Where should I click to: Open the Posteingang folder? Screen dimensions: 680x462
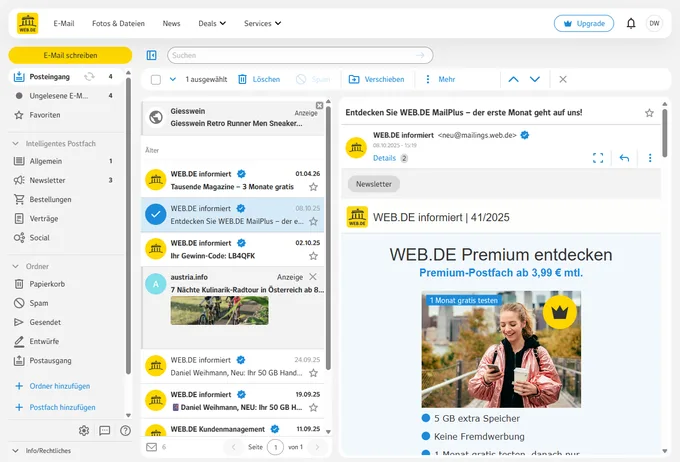point(66,77)
